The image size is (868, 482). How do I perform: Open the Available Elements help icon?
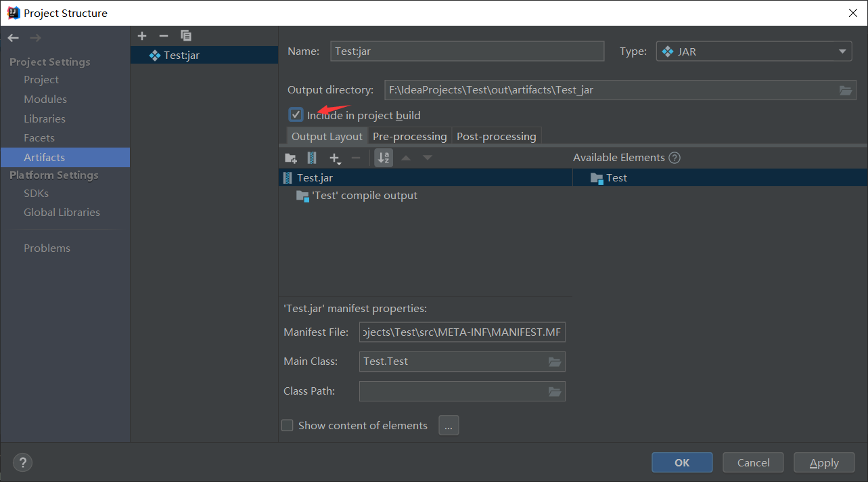[x=675, y=158]
